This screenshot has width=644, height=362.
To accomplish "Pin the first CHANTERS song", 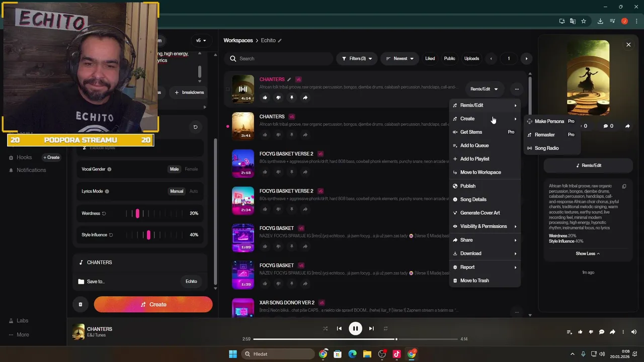I will pyautogui.click(x=292, y=98).
